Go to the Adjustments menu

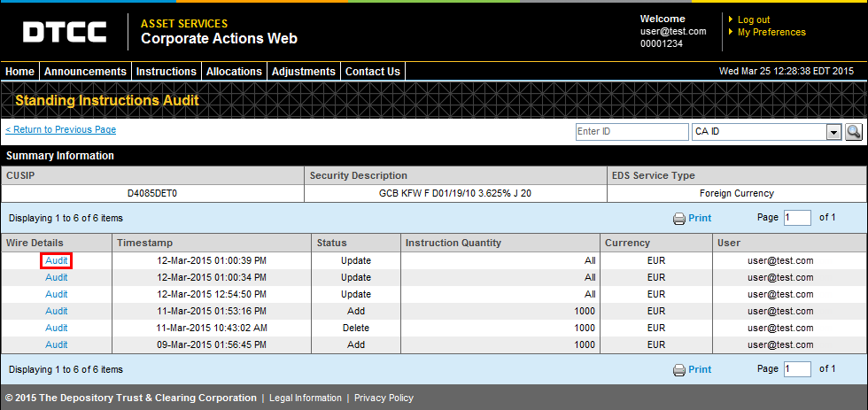(304, 72)
